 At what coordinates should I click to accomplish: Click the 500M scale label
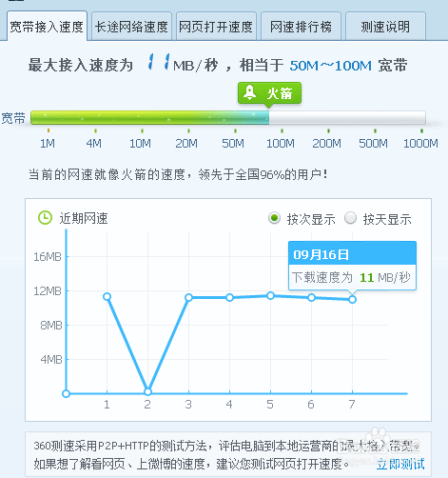tap(374, 144)
